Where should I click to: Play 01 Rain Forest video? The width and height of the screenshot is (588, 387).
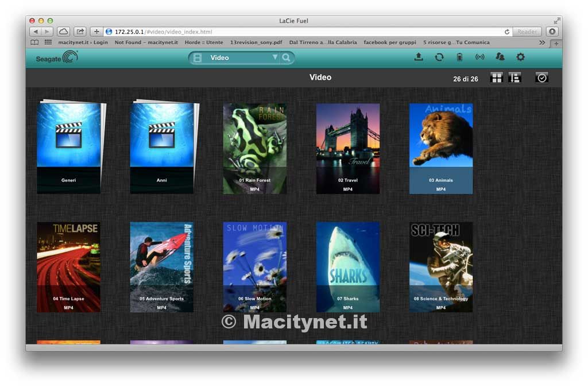click(x=254, y=149)
